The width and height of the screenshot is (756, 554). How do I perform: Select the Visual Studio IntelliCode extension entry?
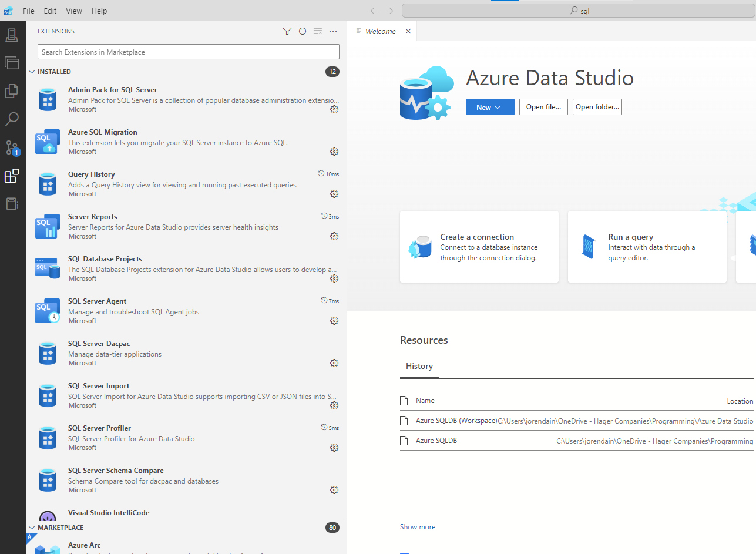[186, 512]
